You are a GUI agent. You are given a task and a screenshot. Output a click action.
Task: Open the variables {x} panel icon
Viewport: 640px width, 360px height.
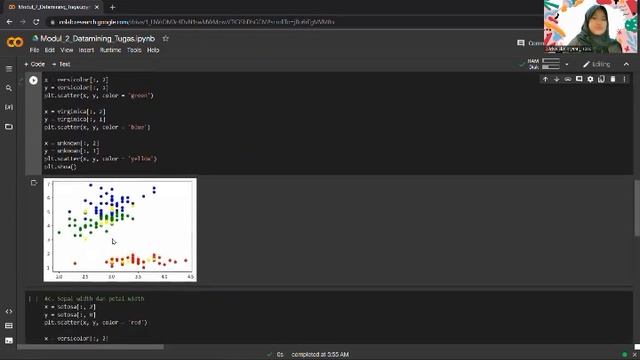[9, 107]
